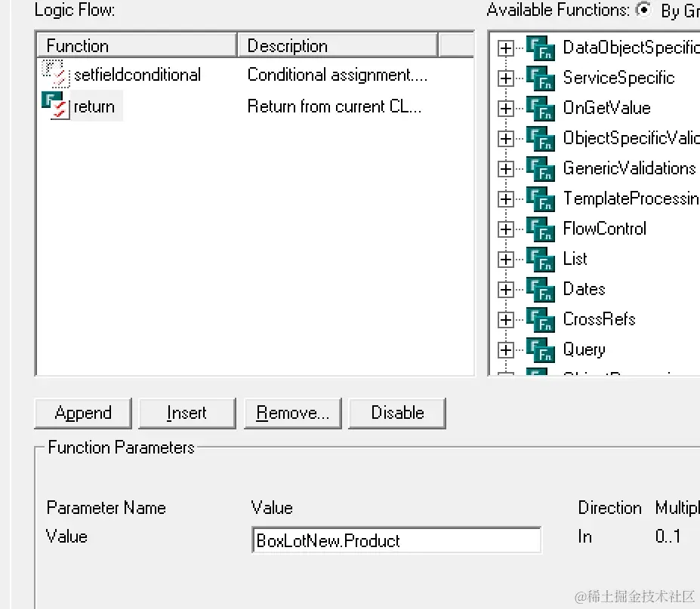The height and width of the screenshot is (609, 700).
Task: Select the By Group radio button
Action: 643,9
